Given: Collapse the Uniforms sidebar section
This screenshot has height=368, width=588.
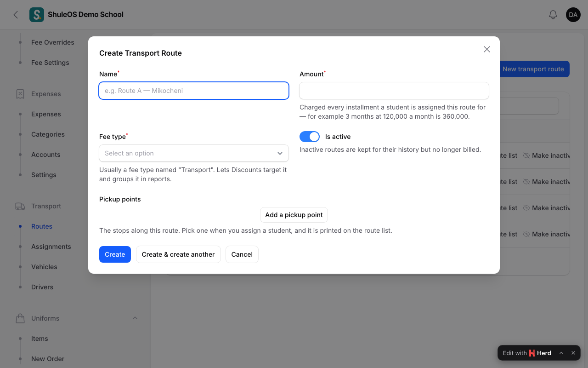Looking at the screenshot, I should pos(135,318).
